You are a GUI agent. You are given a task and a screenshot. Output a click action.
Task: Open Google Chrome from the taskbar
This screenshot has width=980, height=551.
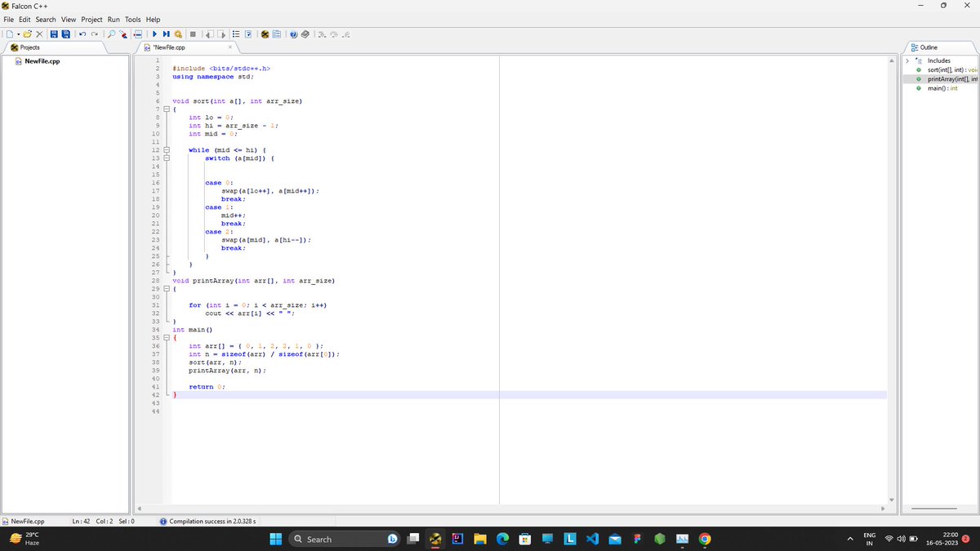point(704,539)
